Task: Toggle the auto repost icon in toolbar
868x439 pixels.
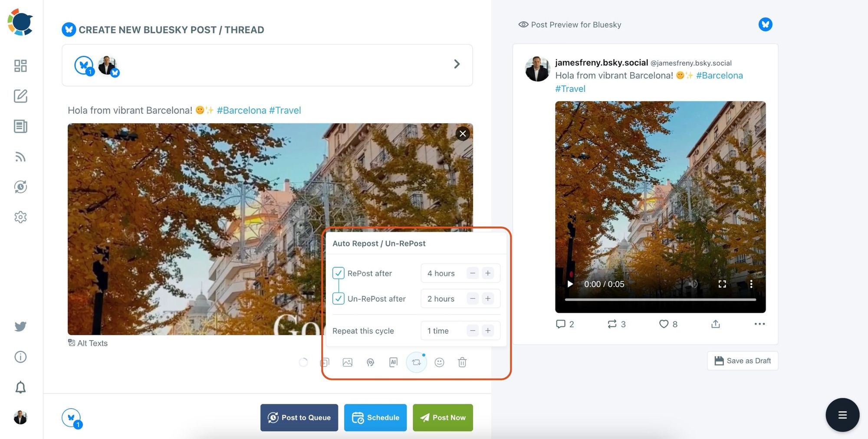Action: 416,362
